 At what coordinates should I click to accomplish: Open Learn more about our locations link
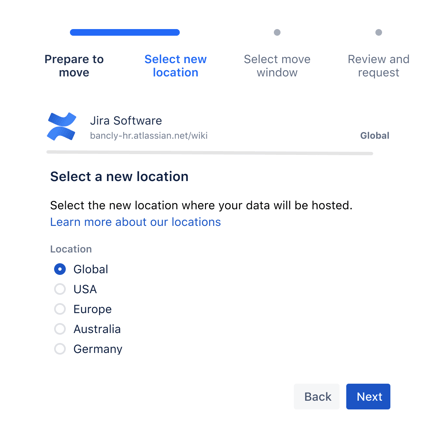[x=135, y=222]
